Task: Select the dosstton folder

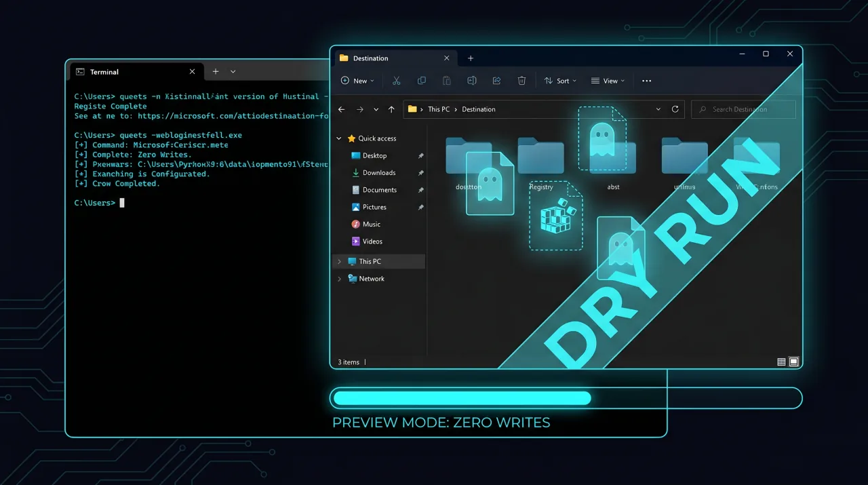Action: 469,164
